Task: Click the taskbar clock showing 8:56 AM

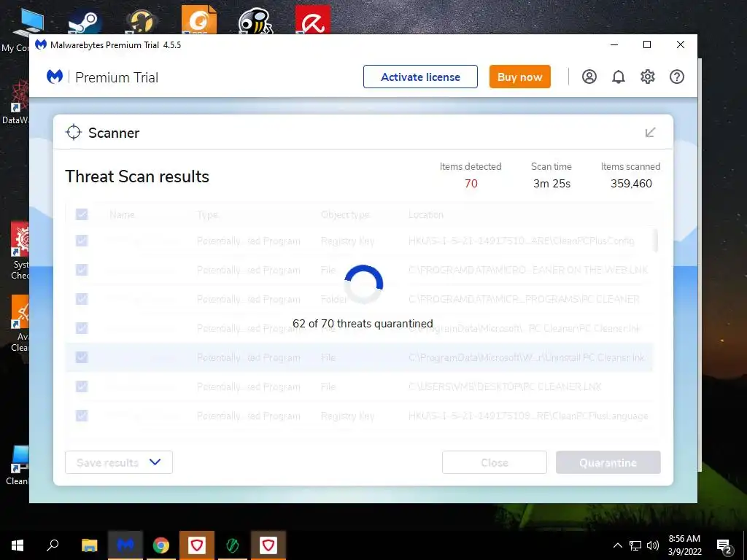Action: coord(684,545)
